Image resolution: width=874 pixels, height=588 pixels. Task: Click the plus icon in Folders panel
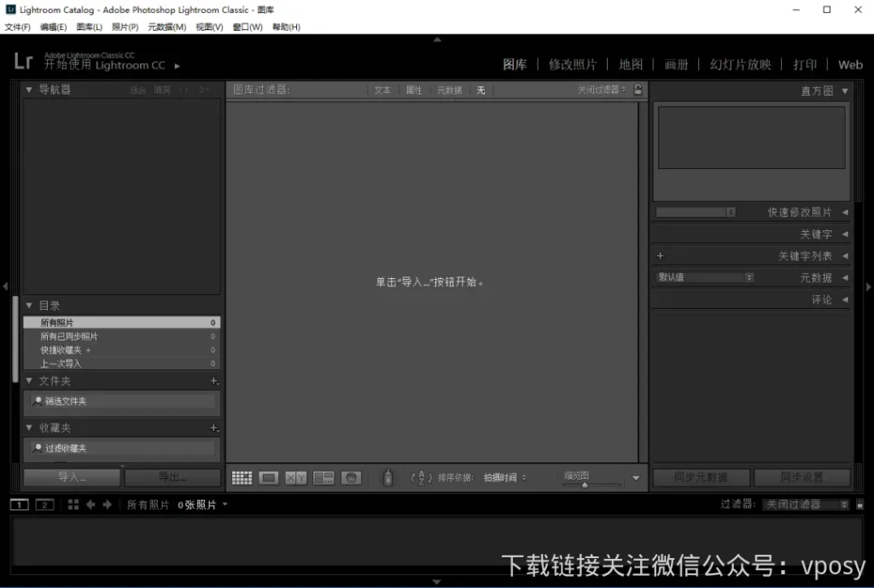pos(214,381)
